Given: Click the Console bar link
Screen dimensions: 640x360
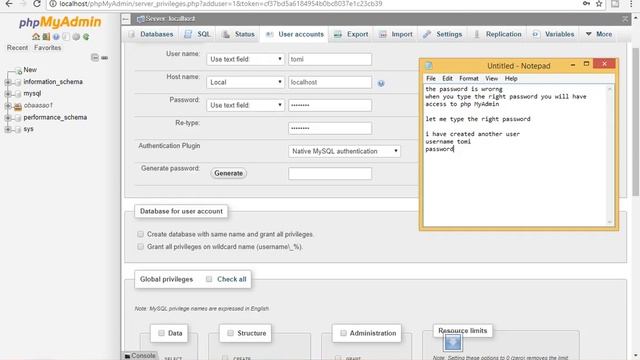Looking at the screenshot, I should [x=143, y=356].
